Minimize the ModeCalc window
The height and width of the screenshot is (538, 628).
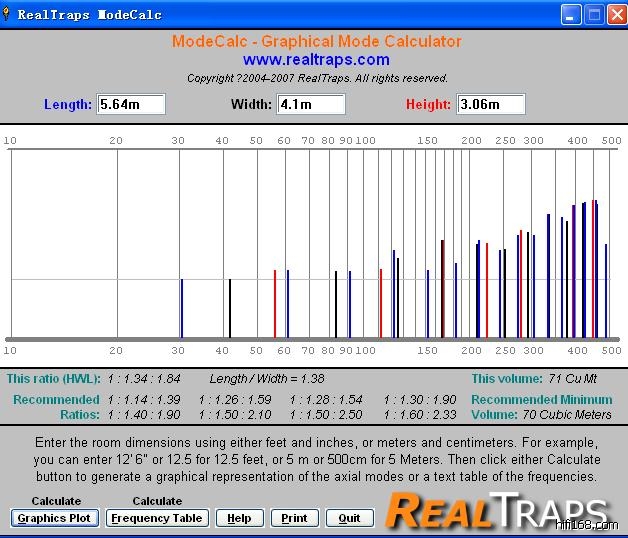click(570, 15)
